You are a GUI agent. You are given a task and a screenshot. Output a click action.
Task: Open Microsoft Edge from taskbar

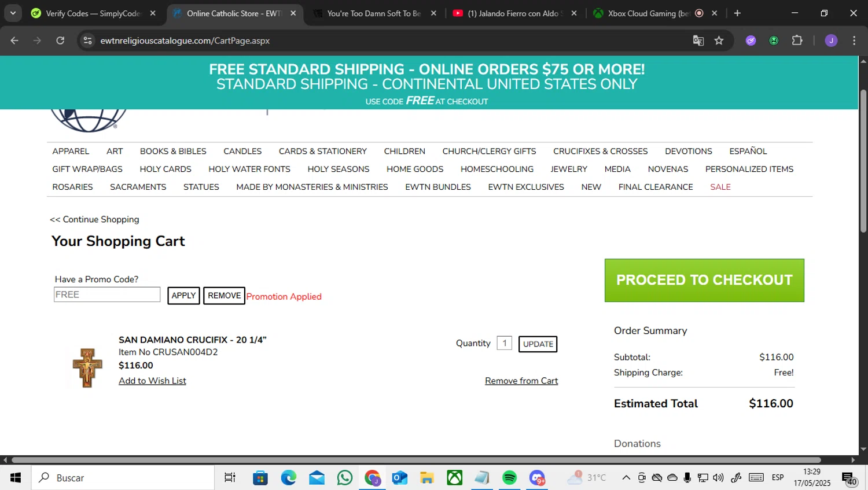[x=288, y=478]
